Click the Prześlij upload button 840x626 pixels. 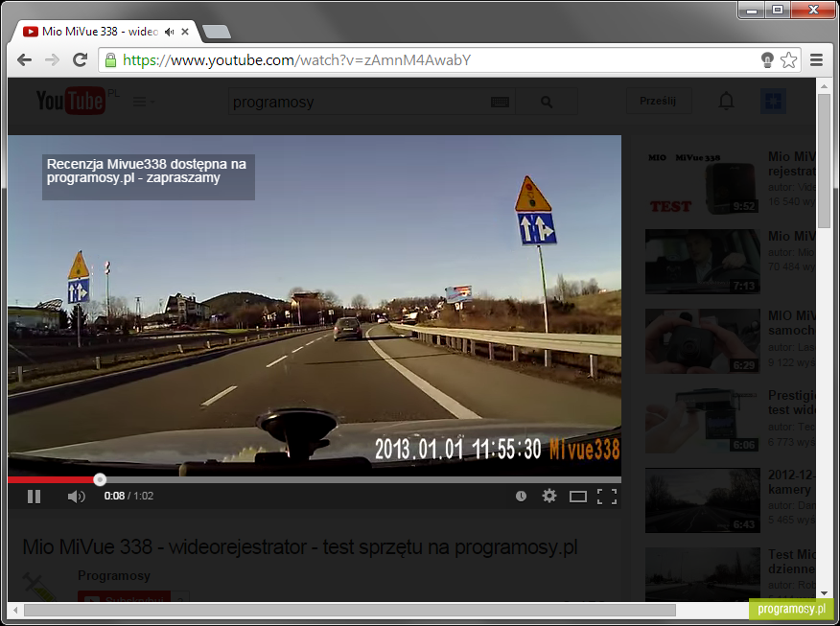click(659, 101)
